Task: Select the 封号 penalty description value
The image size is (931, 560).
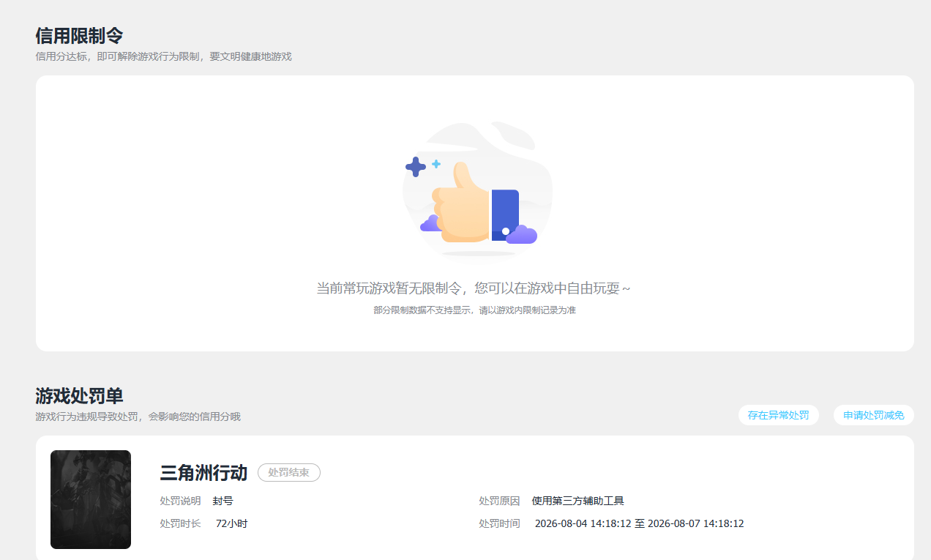Action: tap(223, 501)
